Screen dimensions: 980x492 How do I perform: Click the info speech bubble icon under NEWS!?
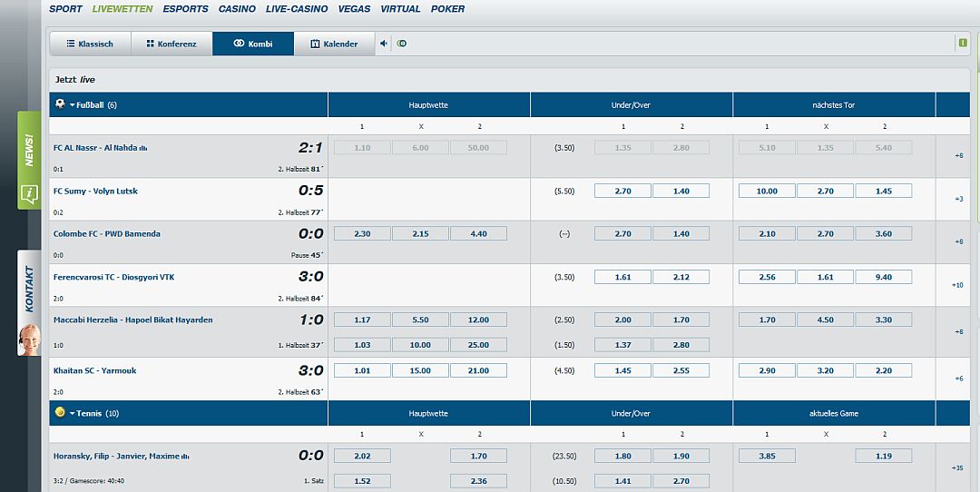pyautogui.click(x=29, y=194)
